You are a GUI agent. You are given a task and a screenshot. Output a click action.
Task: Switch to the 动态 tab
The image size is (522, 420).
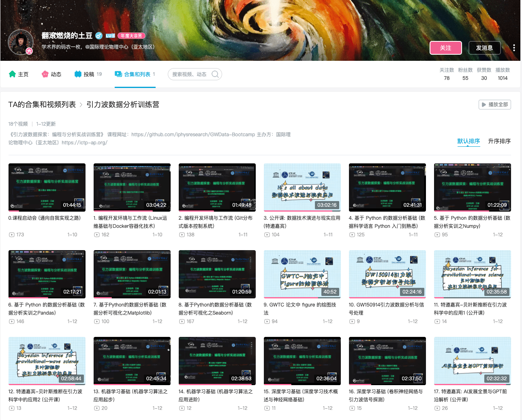tap(51, 74)
